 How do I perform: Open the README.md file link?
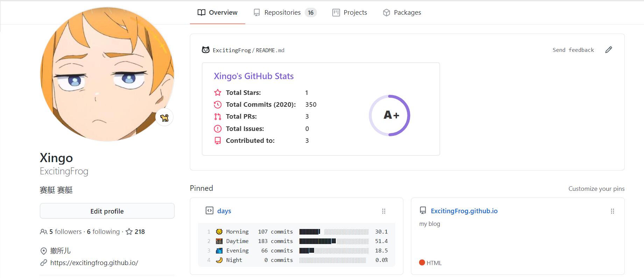pos(270,50)
